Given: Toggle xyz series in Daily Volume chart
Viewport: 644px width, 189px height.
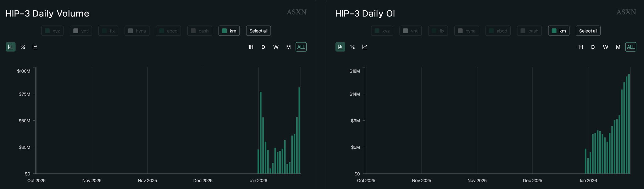Looking at the screenshot, I should [x=53, y=31].
